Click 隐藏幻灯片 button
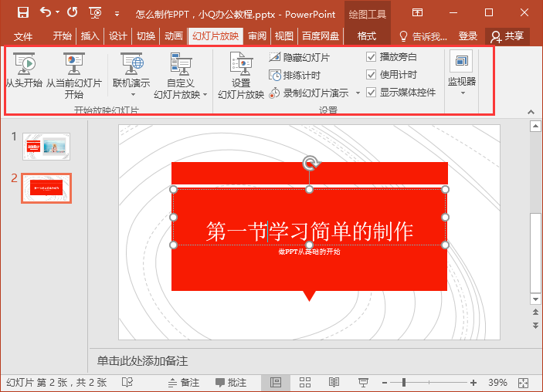Image resolution: width=543 pixels, height=392 pixels. pos(300,57)
